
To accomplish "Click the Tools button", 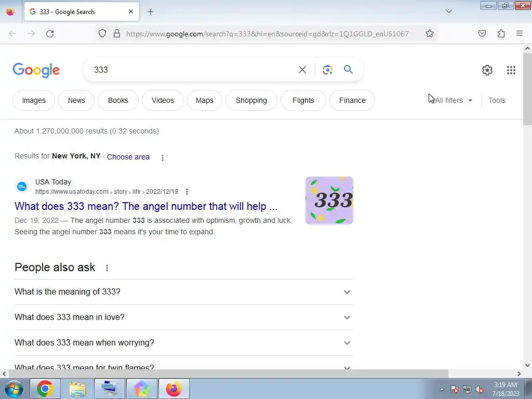I will (497, 100).
